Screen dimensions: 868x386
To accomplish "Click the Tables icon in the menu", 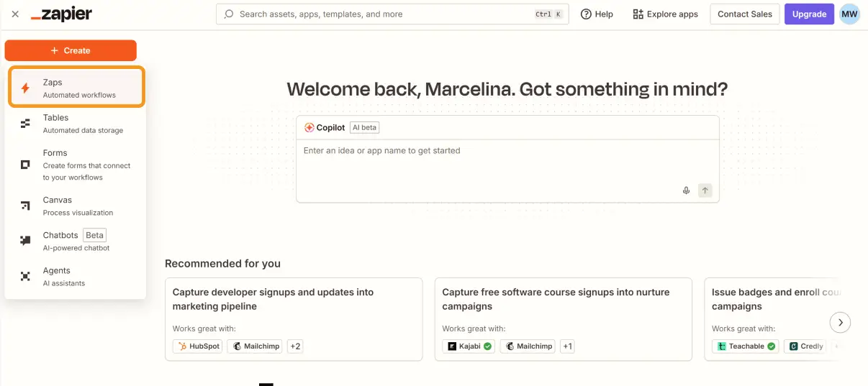I will click(25, 124).
